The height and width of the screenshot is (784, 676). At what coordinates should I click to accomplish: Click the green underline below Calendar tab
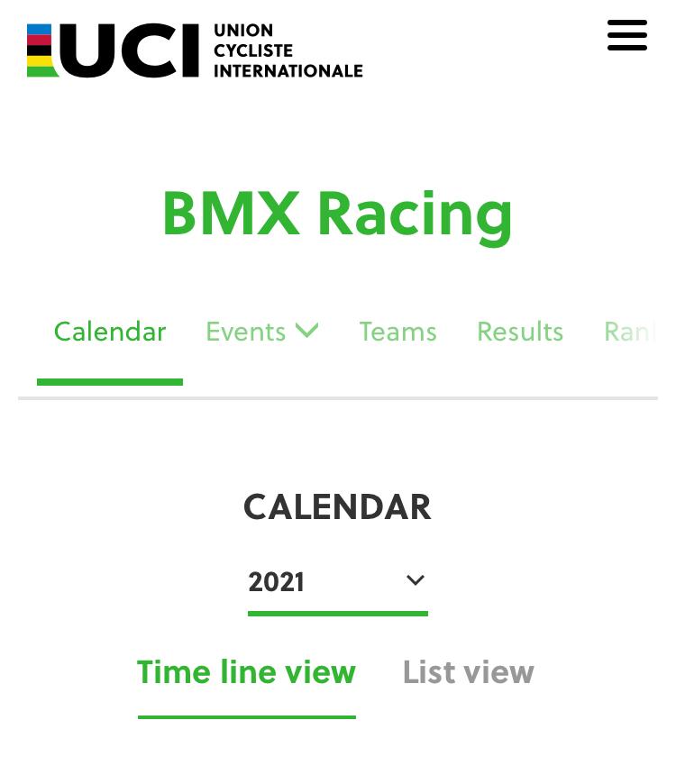click(x=110, y=382)
